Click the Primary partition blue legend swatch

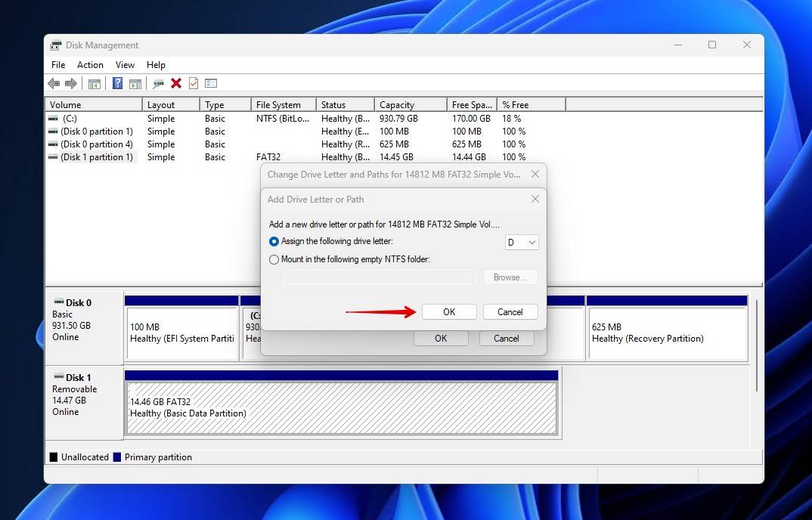click(117, 457)
